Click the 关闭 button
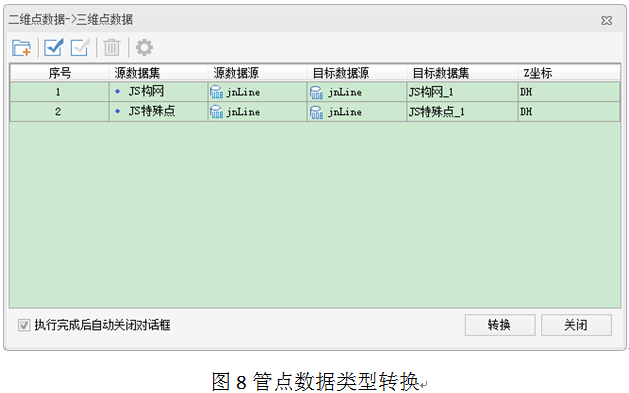The image size is (629, 393). 576,325
